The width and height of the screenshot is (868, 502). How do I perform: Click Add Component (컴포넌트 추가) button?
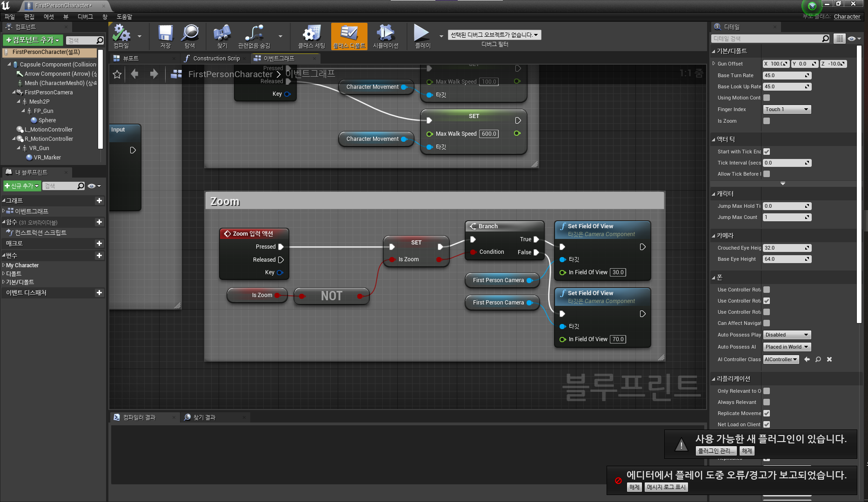(33, 40)
